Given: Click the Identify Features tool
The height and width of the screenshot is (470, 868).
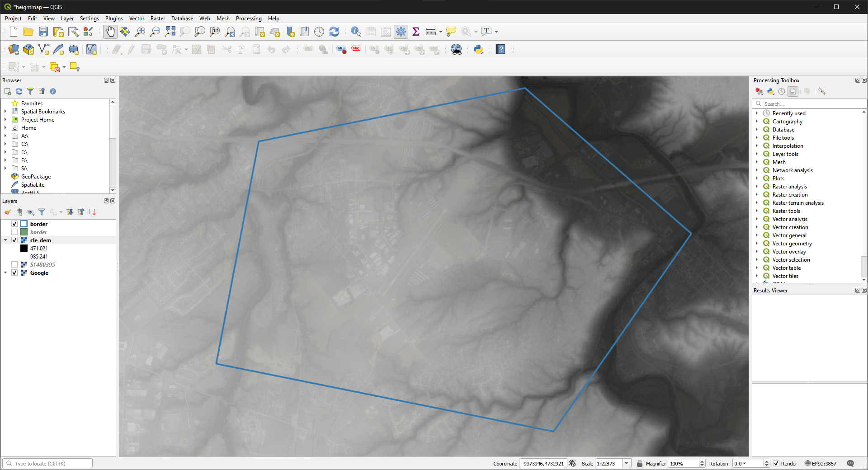Looking at the screenshot, I should [x=356, y=32].
